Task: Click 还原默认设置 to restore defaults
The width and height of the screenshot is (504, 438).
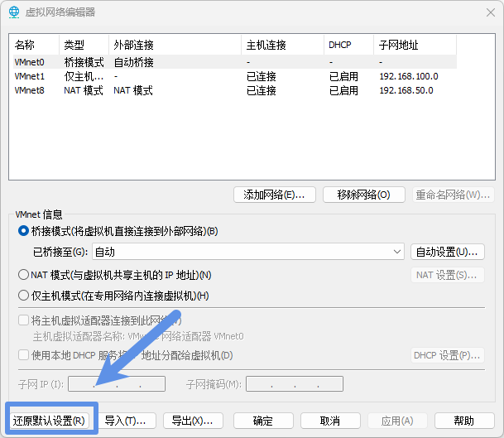Action: [50, 421]
